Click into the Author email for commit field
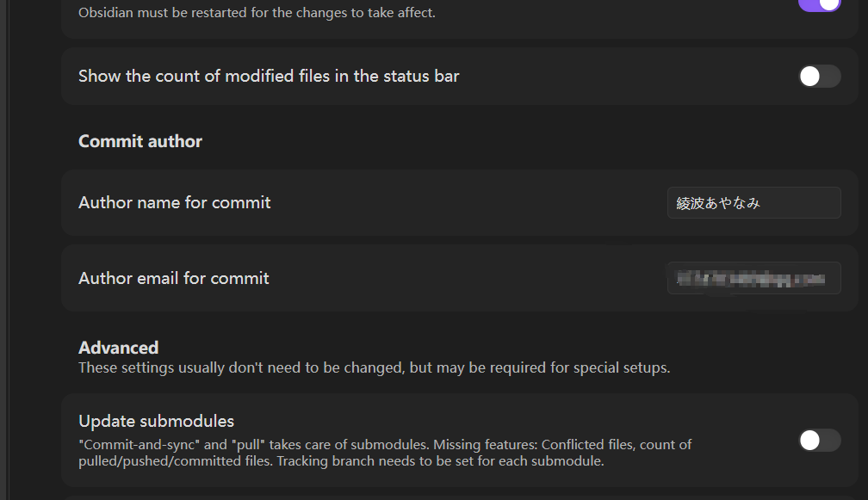The width and height of the screenshot is (868, 500). tap(754, 278)
